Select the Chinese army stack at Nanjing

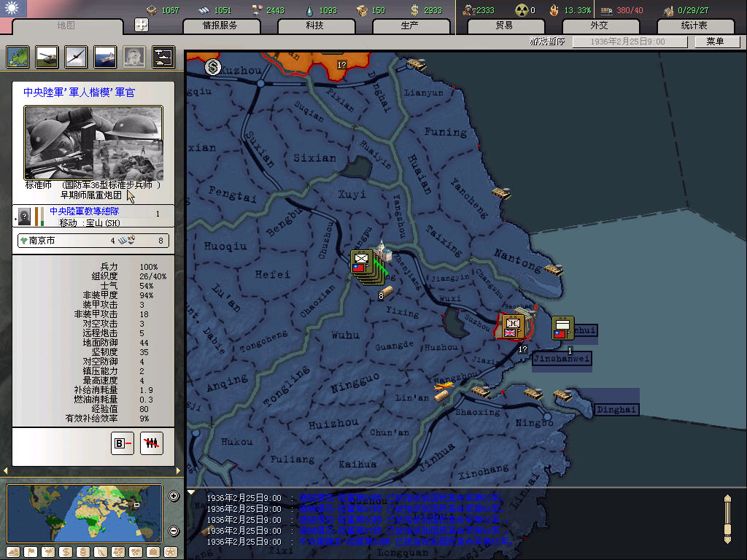(x=362, y=262)
